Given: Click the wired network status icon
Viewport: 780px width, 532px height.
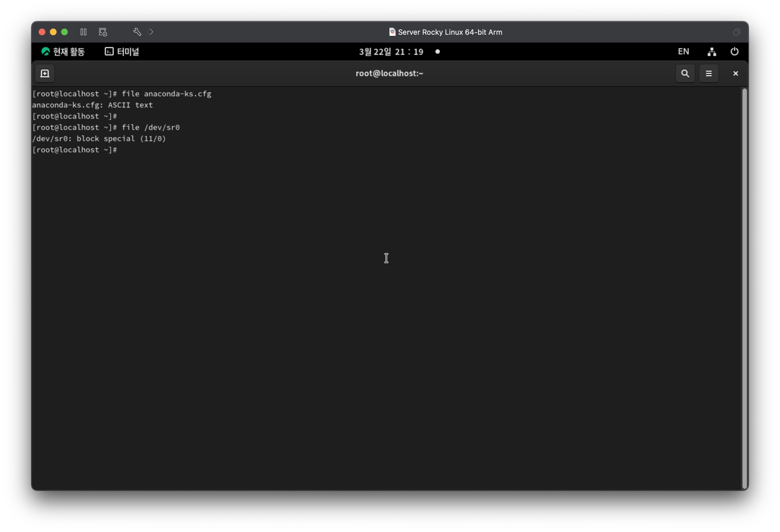Looking at the screenshot, I should [712, 52].
